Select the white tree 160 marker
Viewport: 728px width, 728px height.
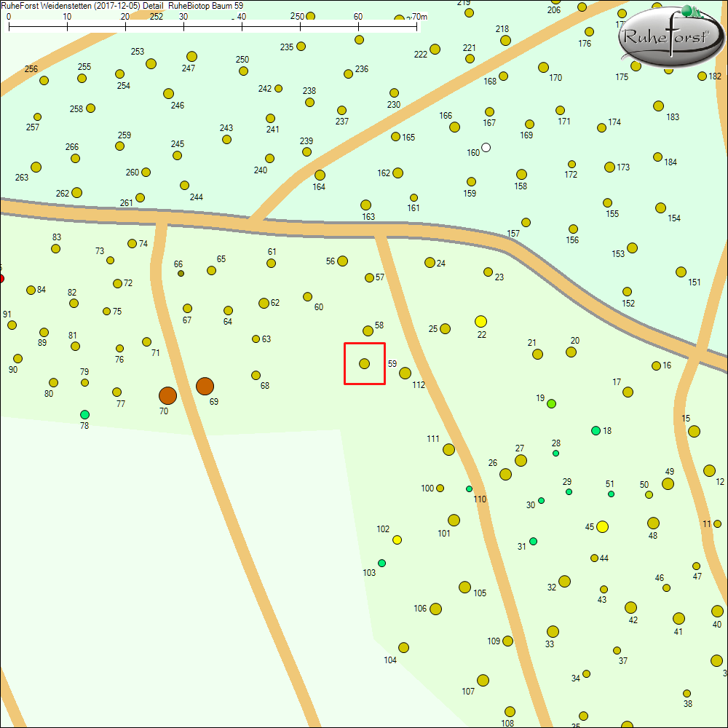coord(486,148)
